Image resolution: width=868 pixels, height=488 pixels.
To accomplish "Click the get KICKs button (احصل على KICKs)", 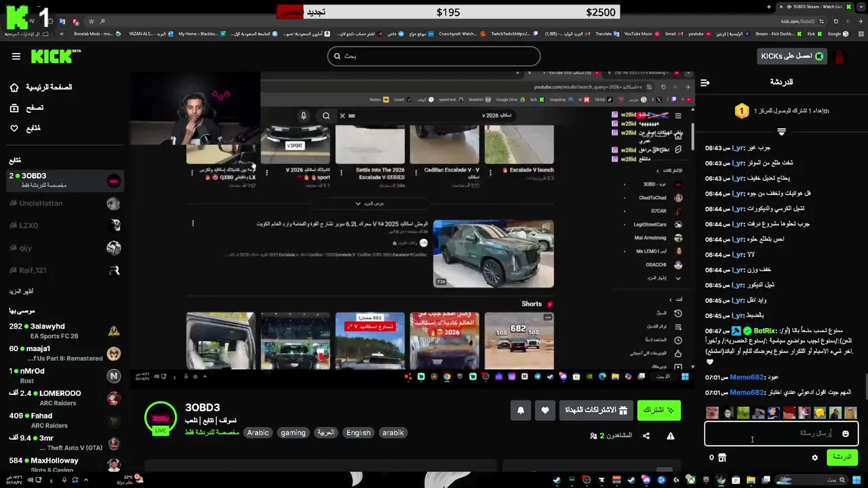I will [792, 56].
